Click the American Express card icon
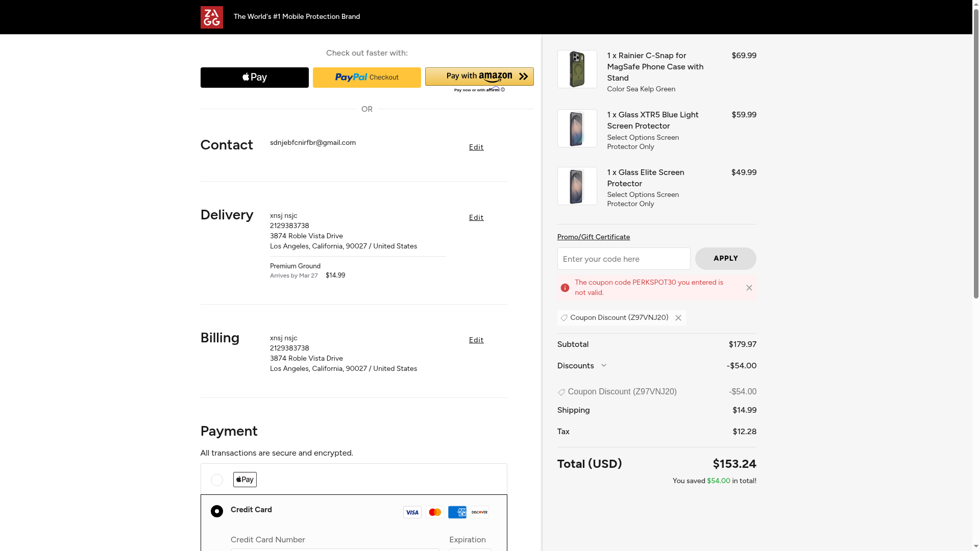The image size is (980, 551). pyautogui.click(x=457, y=512)
